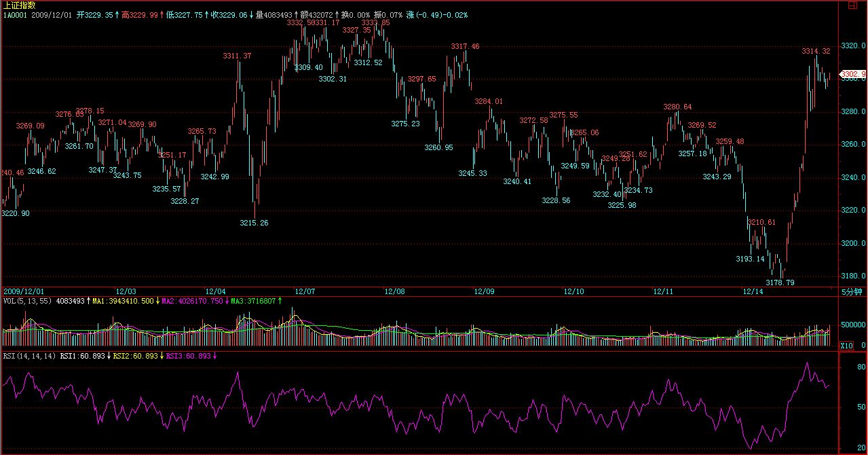Click the high label 3284.01
Screen dimensions: 868x455
pyautogui.click(x=489, y=101)
